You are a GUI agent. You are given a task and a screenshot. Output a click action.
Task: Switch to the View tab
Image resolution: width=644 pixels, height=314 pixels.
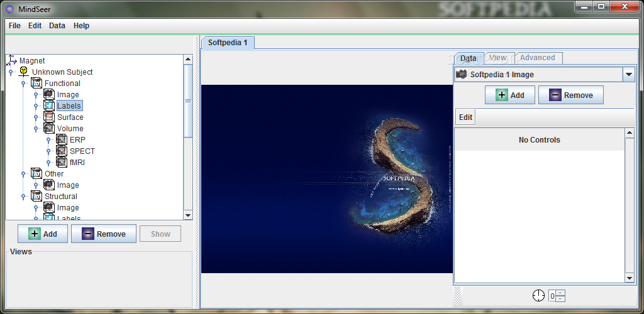[498, 58]
